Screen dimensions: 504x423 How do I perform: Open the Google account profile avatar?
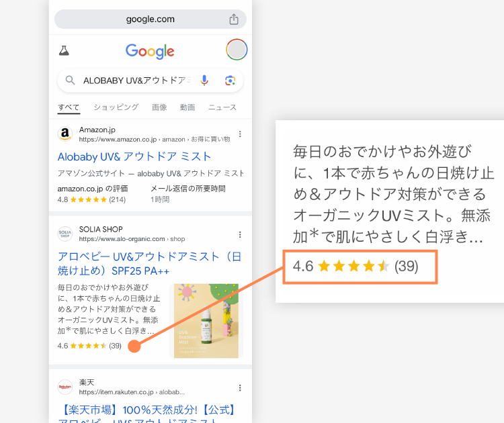coord(237,50)
